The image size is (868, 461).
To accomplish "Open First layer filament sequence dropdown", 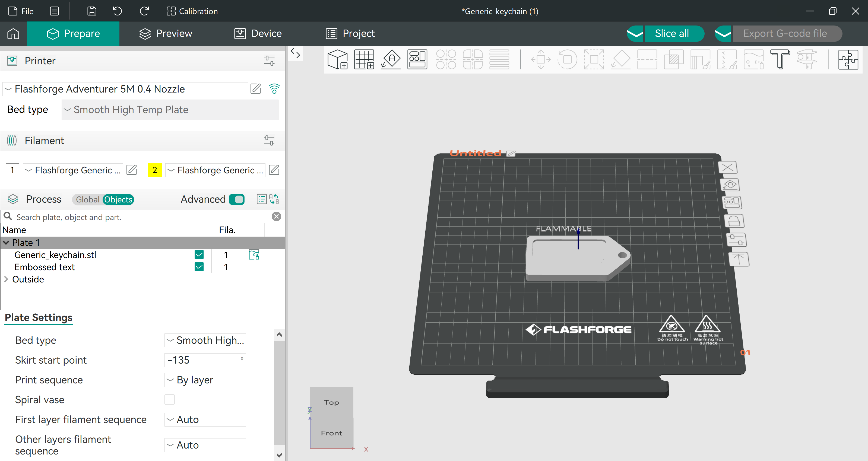I will 205,419.
